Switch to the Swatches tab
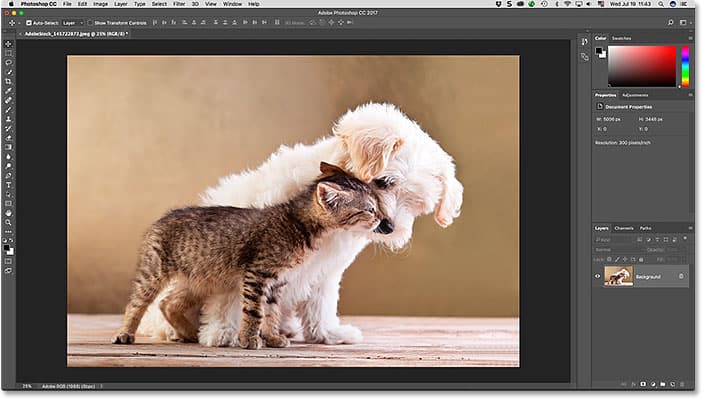The image size is (705, 402). coord(621,38)
